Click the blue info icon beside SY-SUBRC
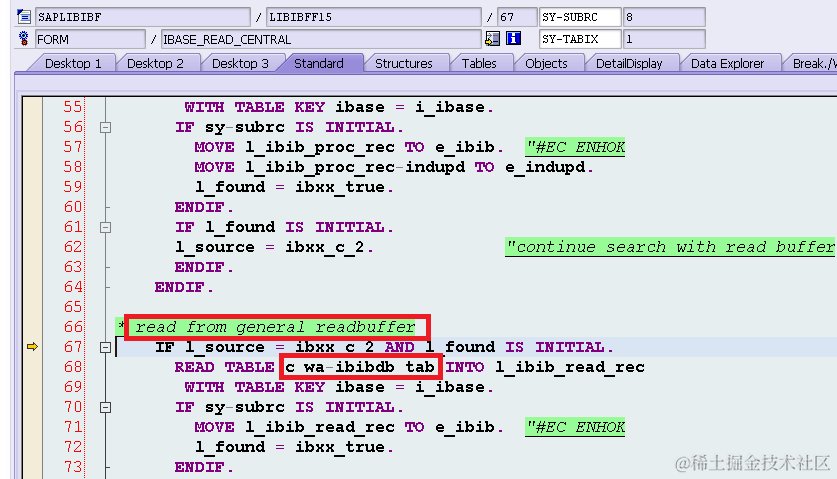 (514, 38)
